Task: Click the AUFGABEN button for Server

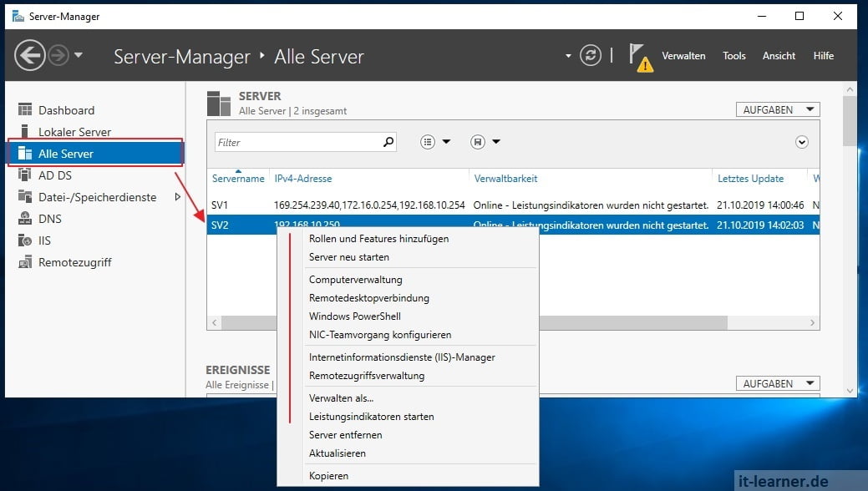Action: pos(776,109)
